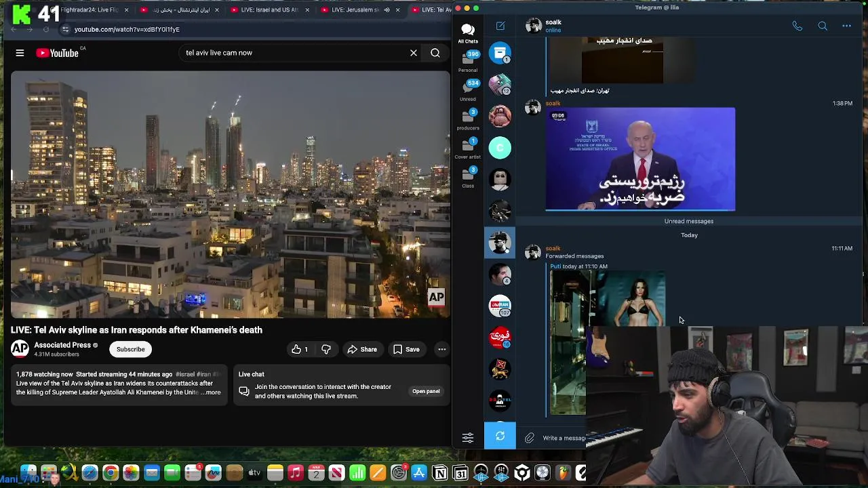Mute audio on the Jerusalem tab
The height and width of the screenshot is (488, 868).
coord(387,10)
